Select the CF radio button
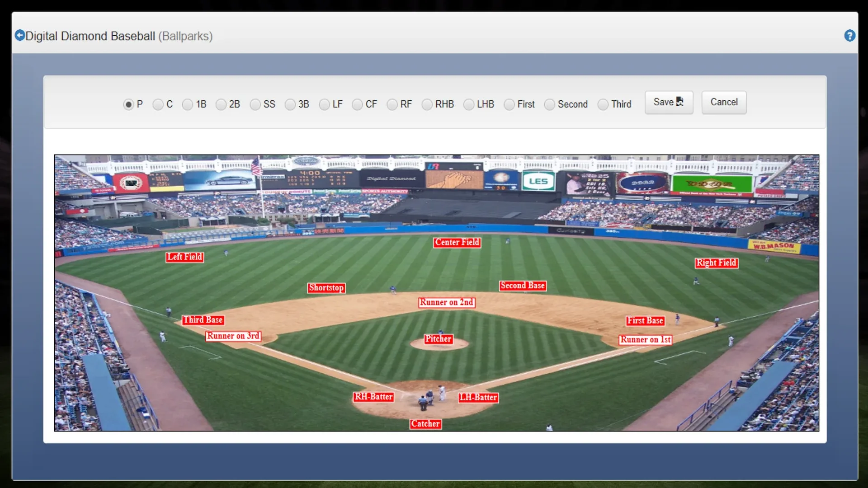 (x=357, y=105)
